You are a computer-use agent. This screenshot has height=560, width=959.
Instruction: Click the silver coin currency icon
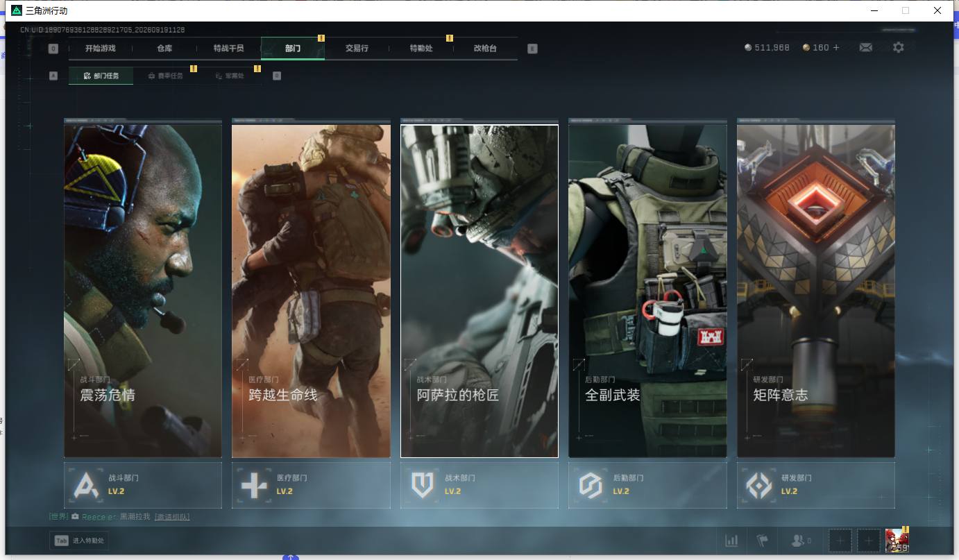coord(747,48)
